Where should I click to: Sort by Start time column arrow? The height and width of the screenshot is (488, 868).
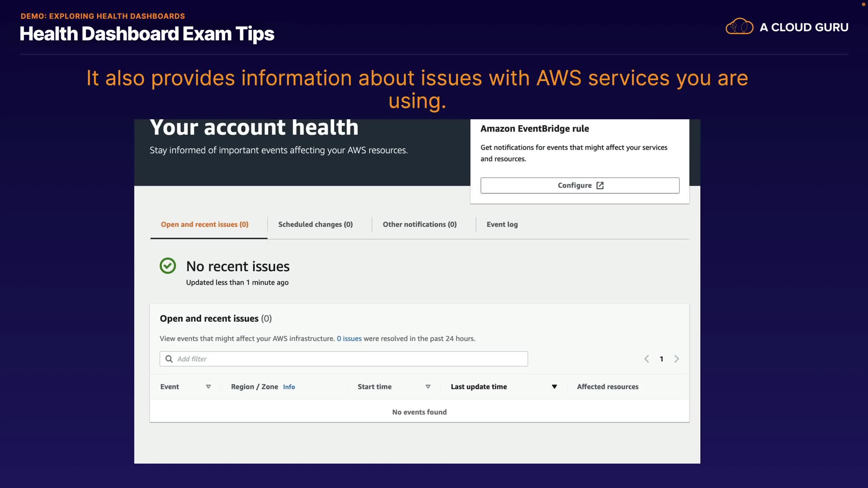tap(428, 387)
